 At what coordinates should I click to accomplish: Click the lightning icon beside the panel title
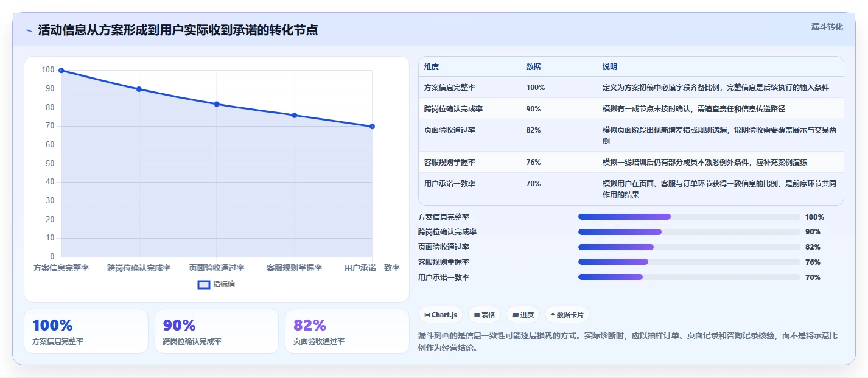click(29, 30)
